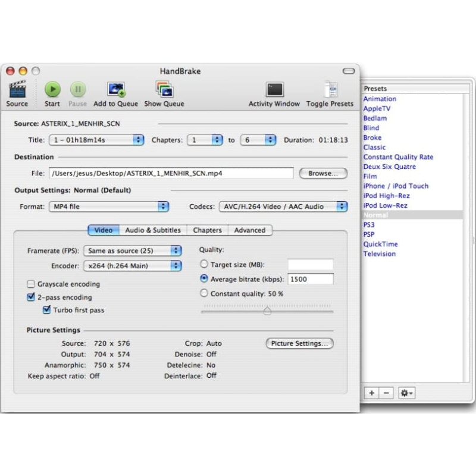Open the Framerate (FPS) dropdown

[x=133, y=250]
